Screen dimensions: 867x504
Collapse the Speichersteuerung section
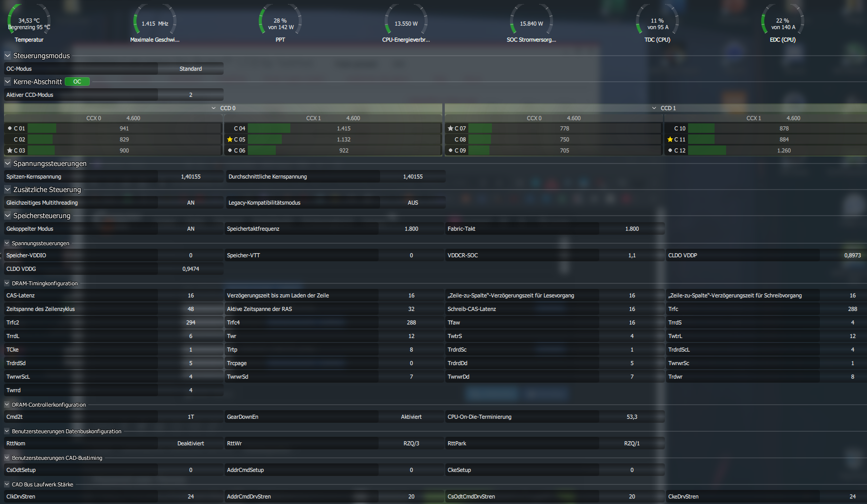pos(8,216)
